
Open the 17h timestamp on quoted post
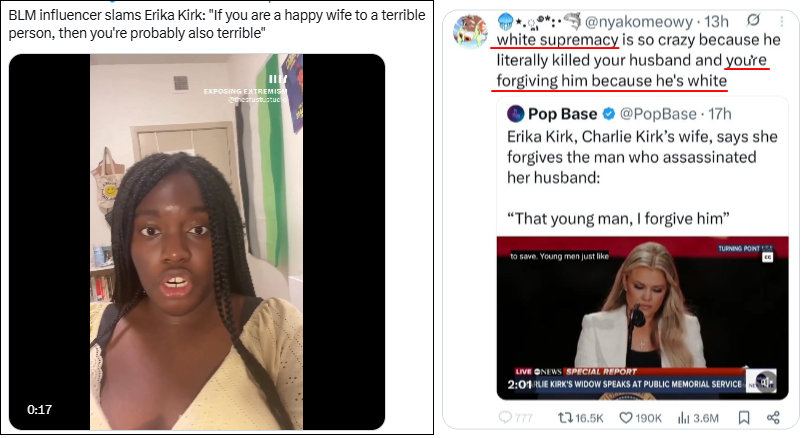pos(721,113)
